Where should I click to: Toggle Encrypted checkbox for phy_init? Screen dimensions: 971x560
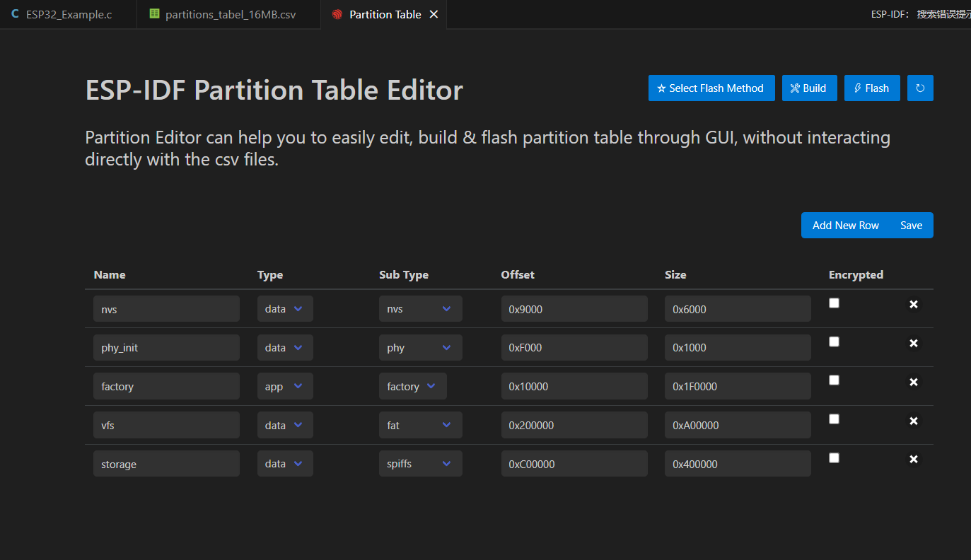pos(835,342)
